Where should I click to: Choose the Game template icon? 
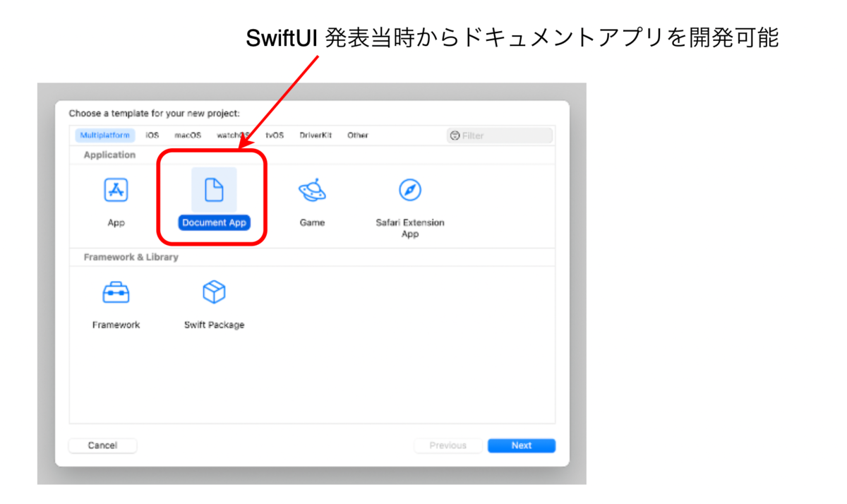312,190
